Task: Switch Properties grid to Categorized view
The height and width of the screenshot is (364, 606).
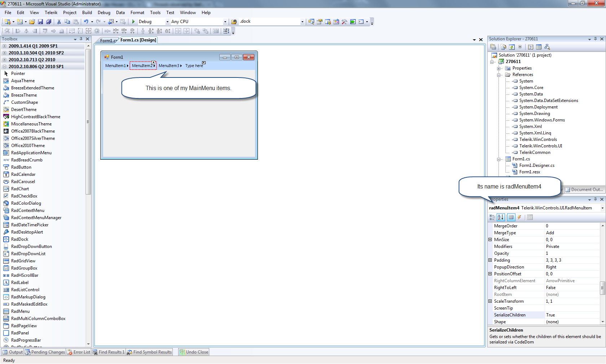Action: (x=492, y=217)
